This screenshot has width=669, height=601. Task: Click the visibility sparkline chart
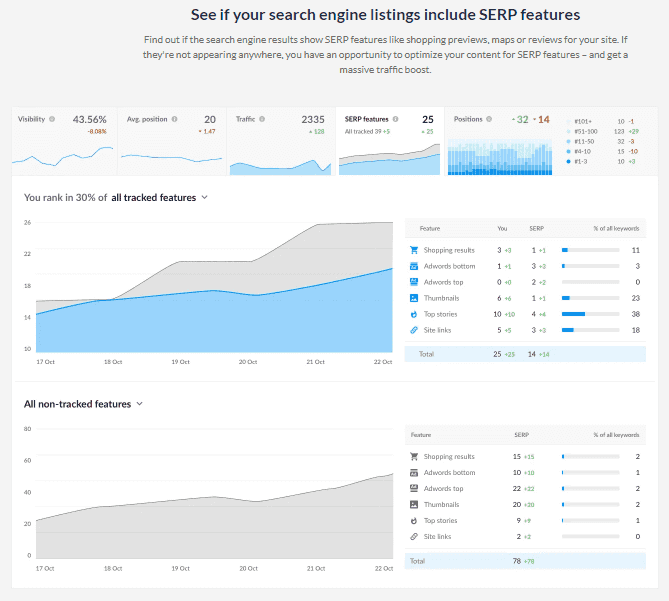pyautogui.click(x=63, y=157)
